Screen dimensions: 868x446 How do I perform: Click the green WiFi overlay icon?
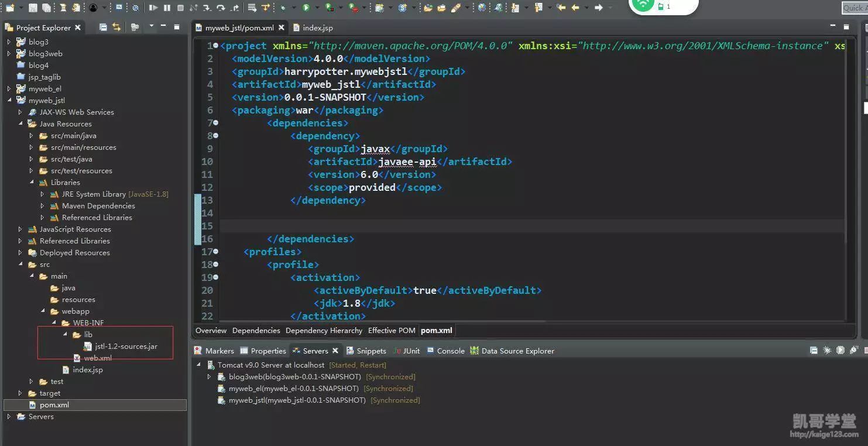(643, 4)
